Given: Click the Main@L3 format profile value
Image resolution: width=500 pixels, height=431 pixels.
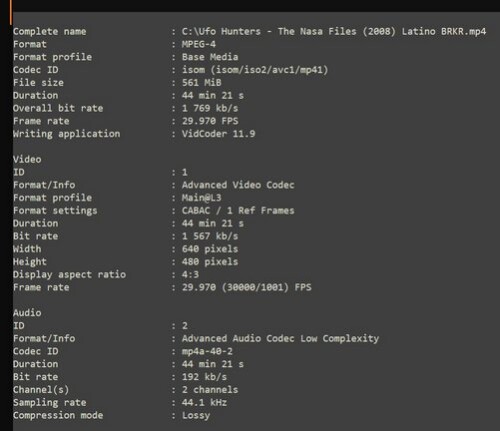Looking at the screenshot, I should click(x=202, y=198).
